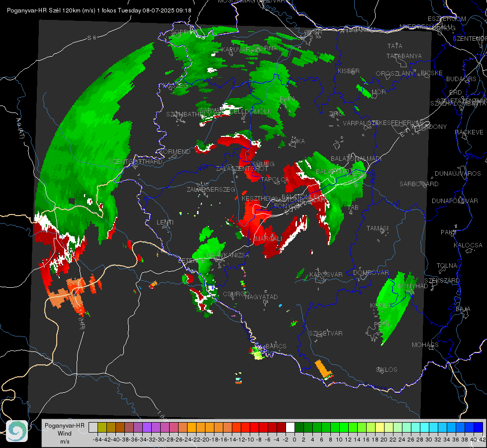Click the SUMEG city label
Image resolution: width=487 pixels, height=448 pixels.
point(263,164)
